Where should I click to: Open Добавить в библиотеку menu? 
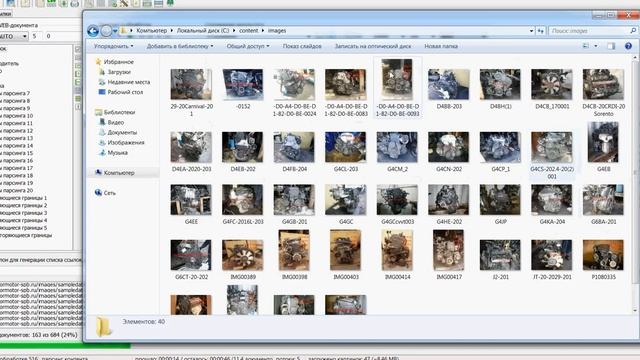tap(180, 46)
